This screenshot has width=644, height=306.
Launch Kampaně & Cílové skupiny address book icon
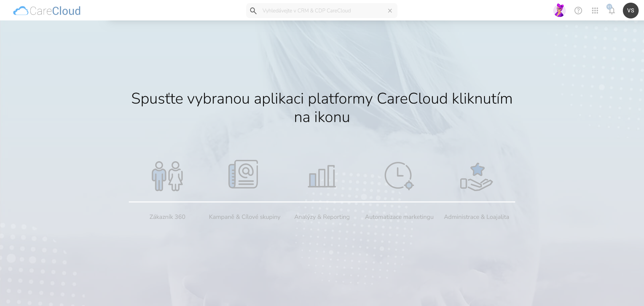244,174
